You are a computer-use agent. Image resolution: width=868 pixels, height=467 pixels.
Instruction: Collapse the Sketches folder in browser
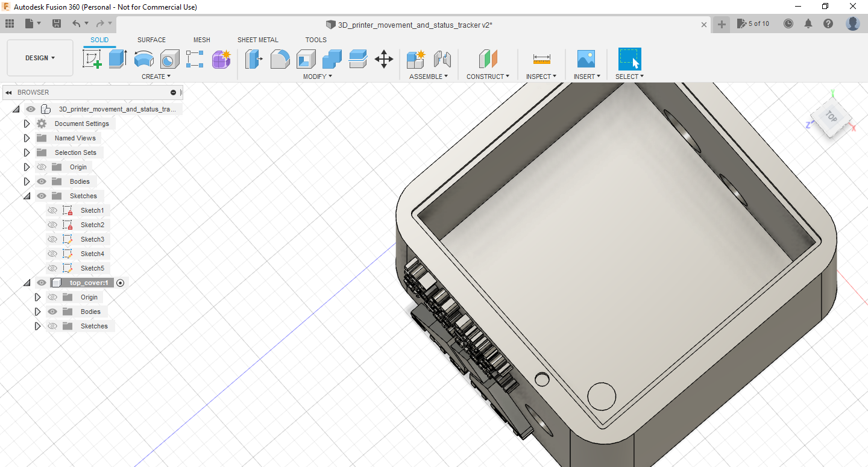27,196
